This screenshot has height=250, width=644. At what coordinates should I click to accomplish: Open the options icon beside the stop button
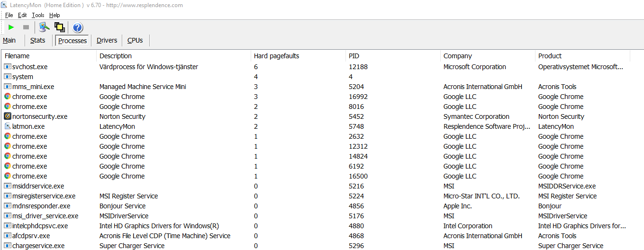tap(45, 27)
